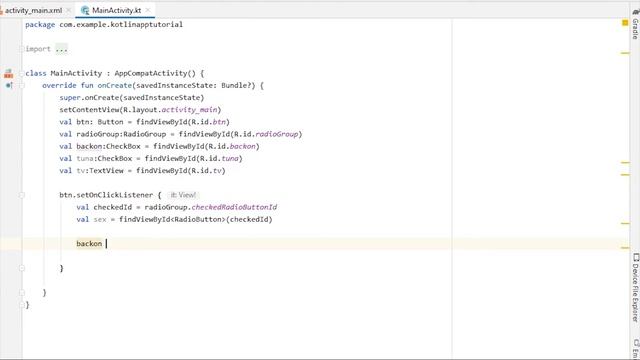Jump to warning marker at backon line

coord(625,247)
